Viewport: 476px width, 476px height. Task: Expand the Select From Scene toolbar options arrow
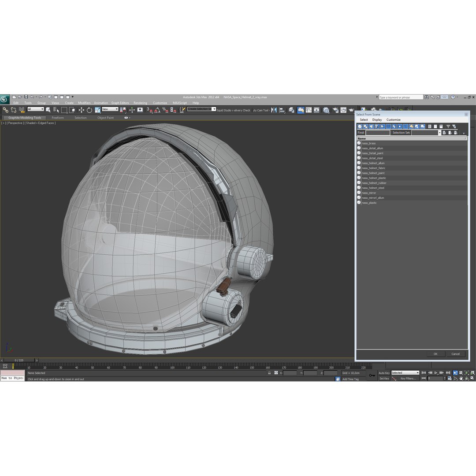[464, 133]
